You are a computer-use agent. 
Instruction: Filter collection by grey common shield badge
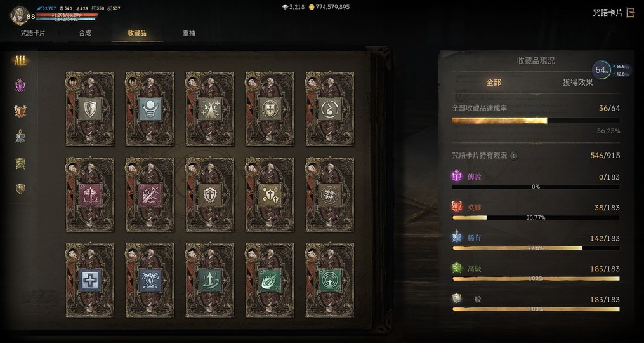20,189
